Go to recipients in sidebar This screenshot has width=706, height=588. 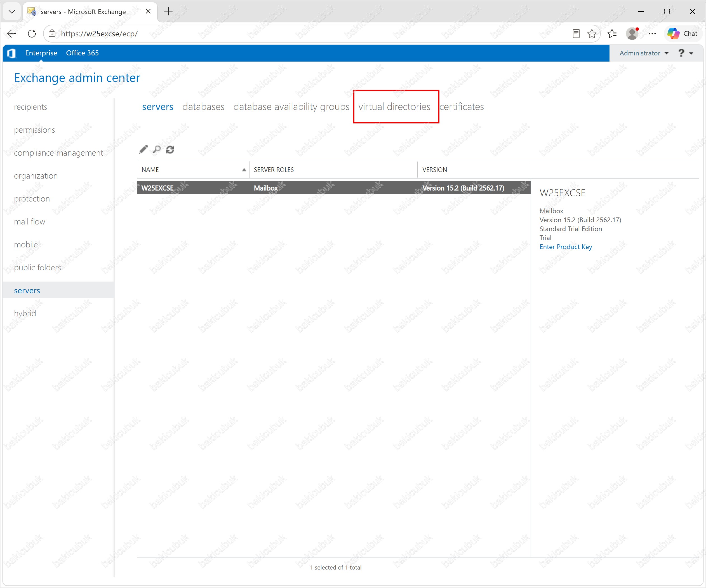click(30, 107)
